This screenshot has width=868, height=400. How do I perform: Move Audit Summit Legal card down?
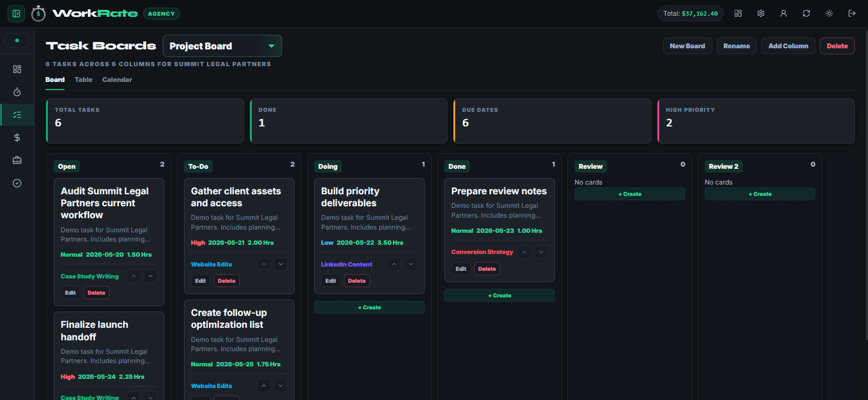pos(151,276)
